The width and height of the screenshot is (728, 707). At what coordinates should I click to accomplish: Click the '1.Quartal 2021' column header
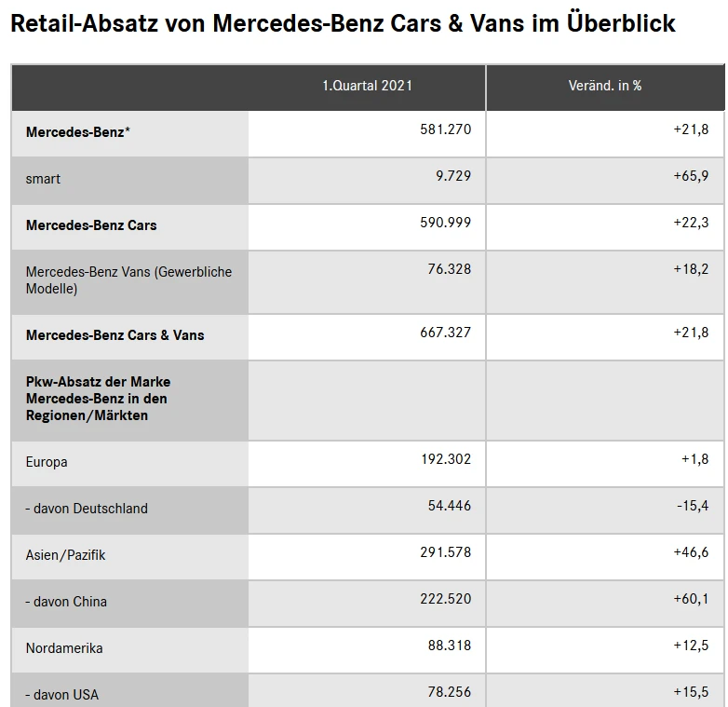click(x=367, y=86)
